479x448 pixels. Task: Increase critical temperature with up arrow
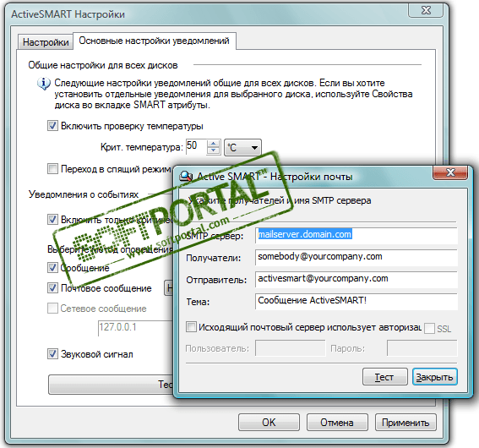coord(213,144)
